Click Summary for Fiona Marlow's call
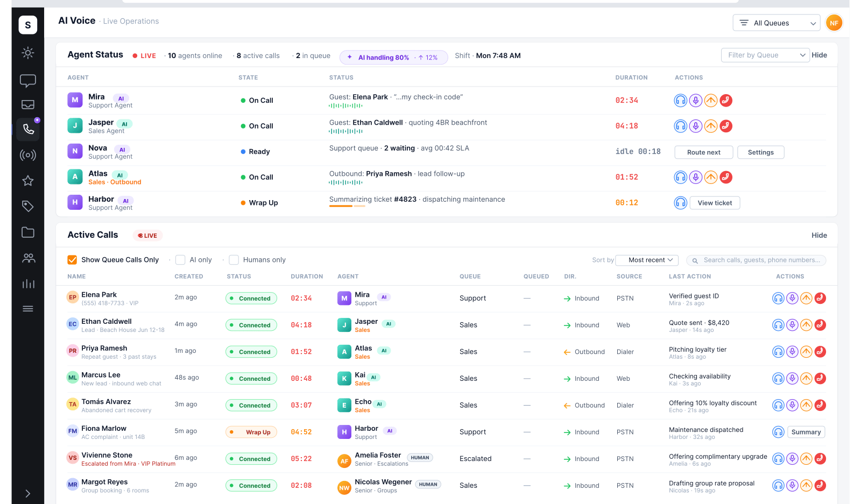861x504 pixels. click(x=806, y=432)
